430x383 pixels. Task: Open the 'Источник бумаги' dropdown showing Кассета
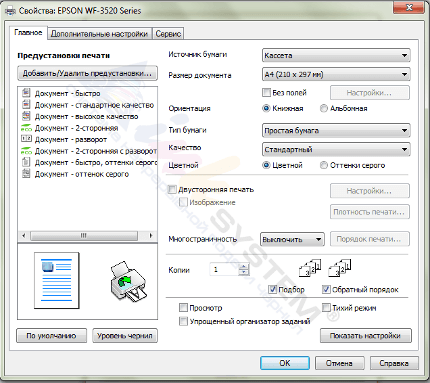[336, 55]
